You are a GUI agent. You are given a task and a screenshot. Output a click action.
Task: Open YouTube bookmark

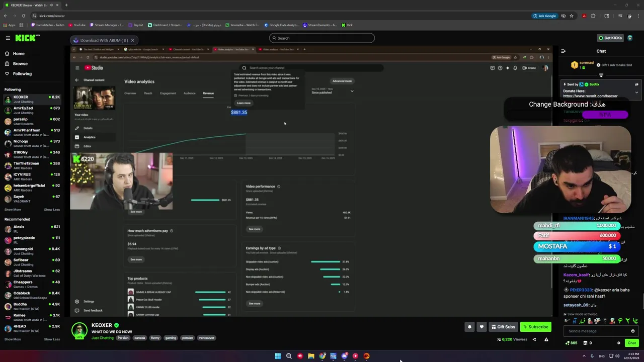pyautogui.click(x=76, y=25)
